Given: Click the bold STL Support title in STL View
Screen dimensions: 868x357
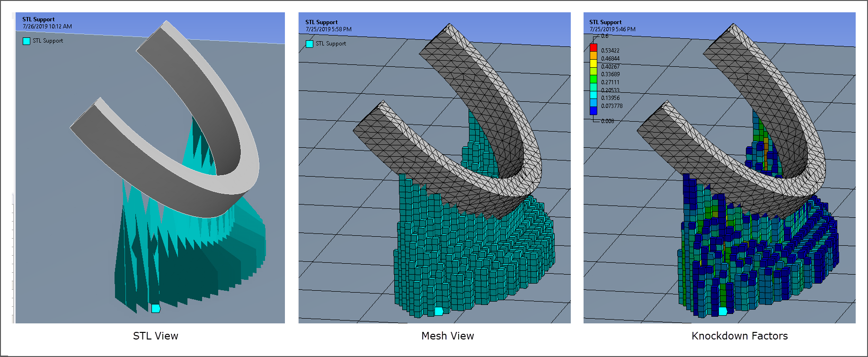Looking at the screenshot, I should coord(38,19).
